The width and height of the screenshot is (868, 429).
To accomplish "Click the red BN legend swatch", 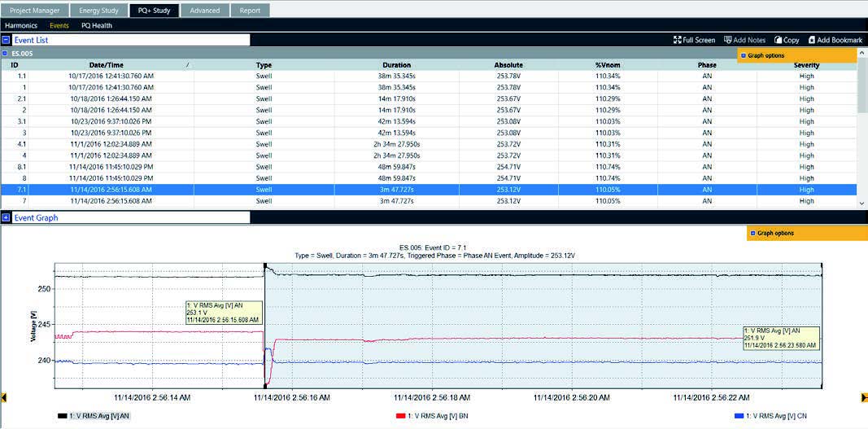I will pyautogui.click(x=401, y=416).
